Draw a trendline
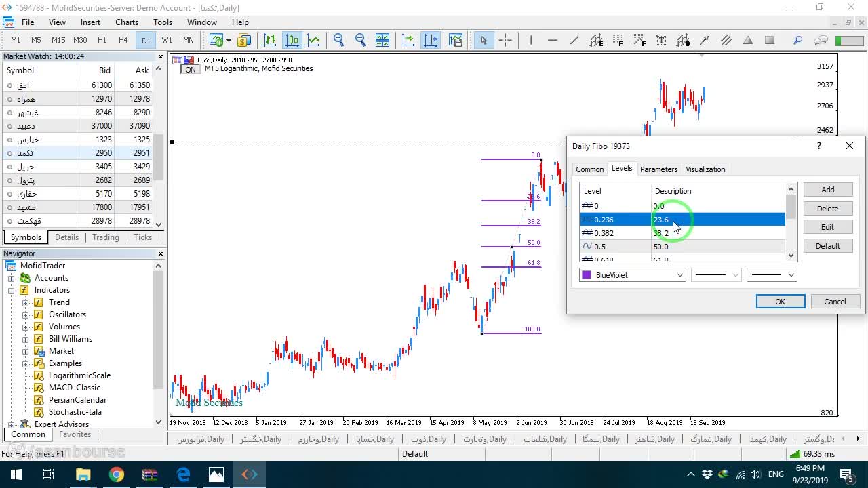 pyautogui.click(x=574, y=40)
